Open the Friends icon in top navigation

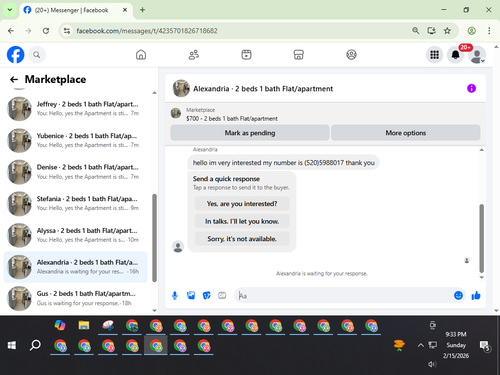(194, 55)
